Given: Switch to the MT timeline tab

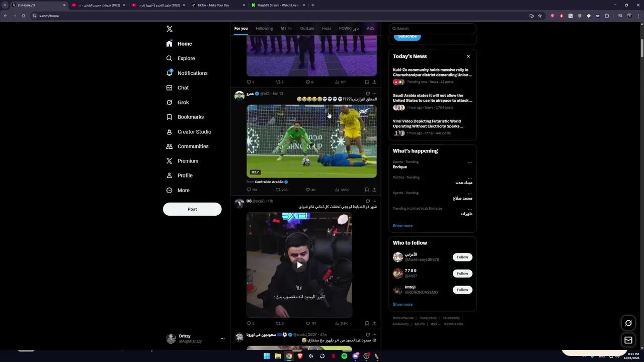Looking at the screenshot, I should pos(286,28).
